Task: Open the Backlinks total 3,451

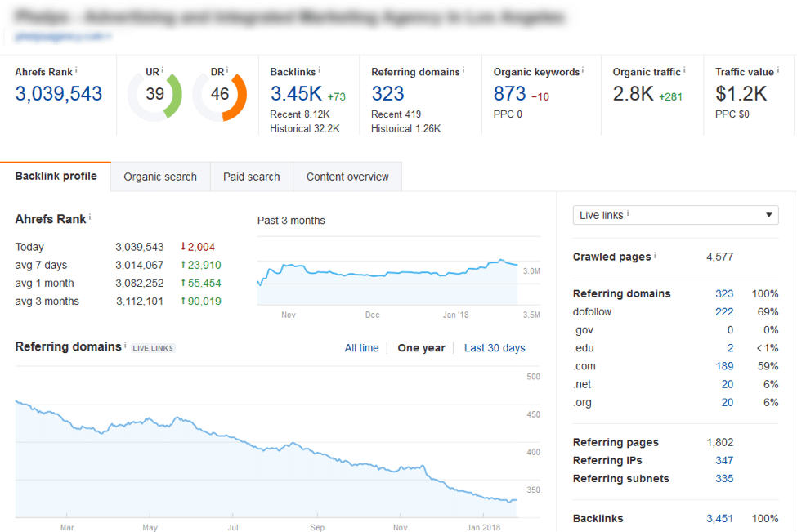Action: (719, 519)
